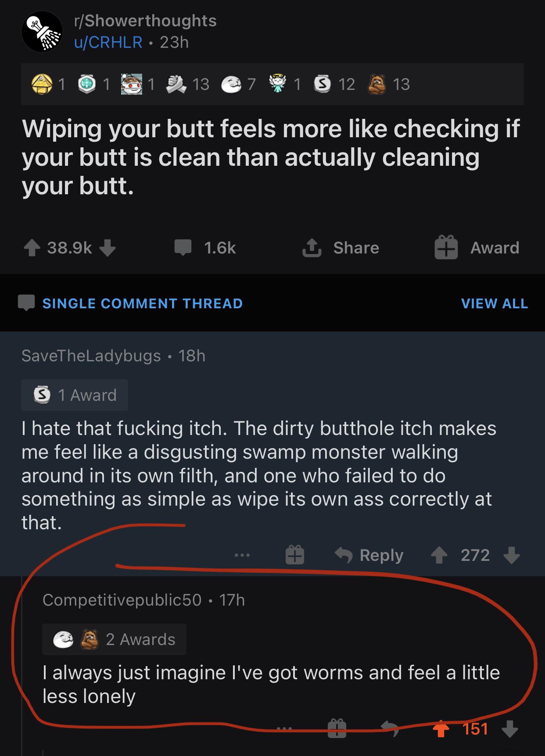Image resolution: width=545 pixels, height=756 pixels.
Task: Open the r/Showerthoughts subreddit link
Action: (145, 21)
